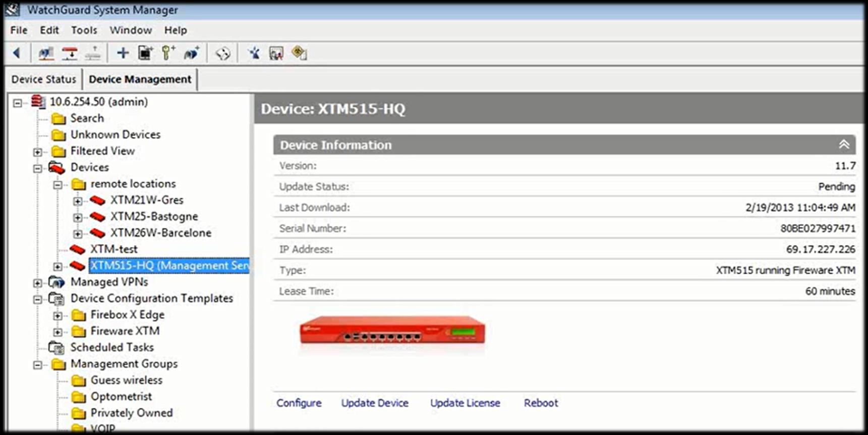Collapse Device Configuration Templates node
Viewport: 868px width, 435px height.
click(x=38, y=299)
